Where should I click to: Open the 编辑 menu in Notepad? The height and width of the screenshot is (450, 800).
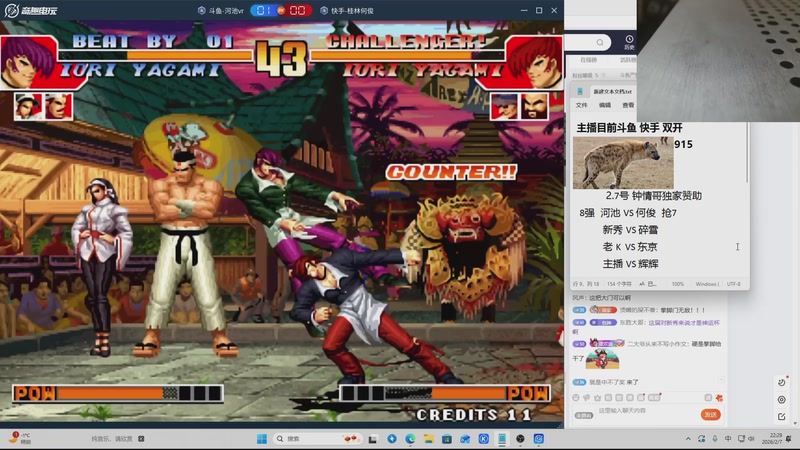pyautogui.click(x=605, y=105)
